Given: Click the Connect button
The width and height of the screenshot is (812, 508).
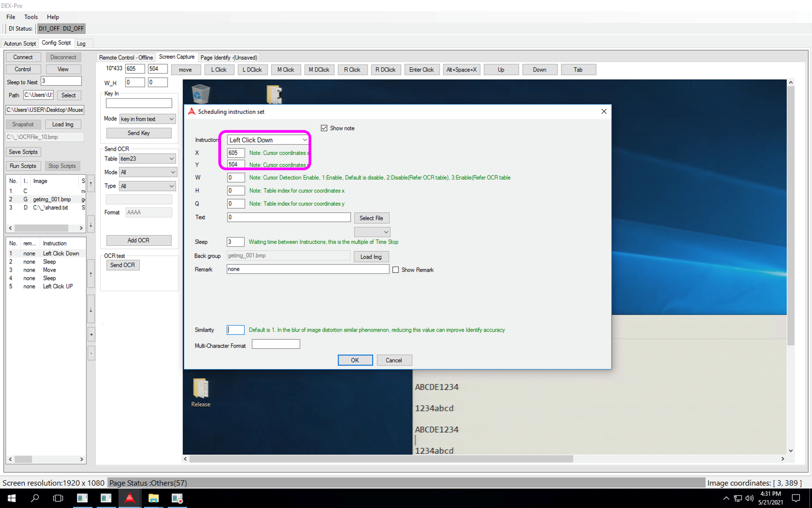Looking at the screenshot, I should coord(23,57).
